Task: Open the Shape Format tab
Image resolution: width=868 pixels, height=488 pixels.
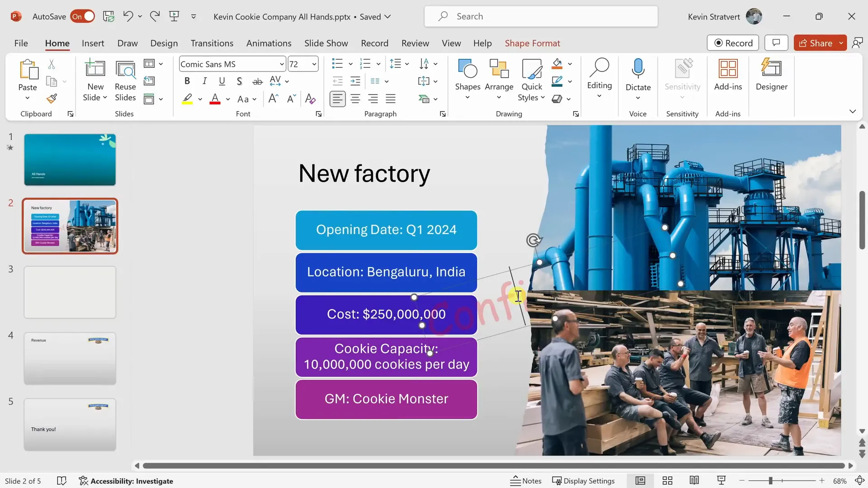Action: click(x=532, y=43)
